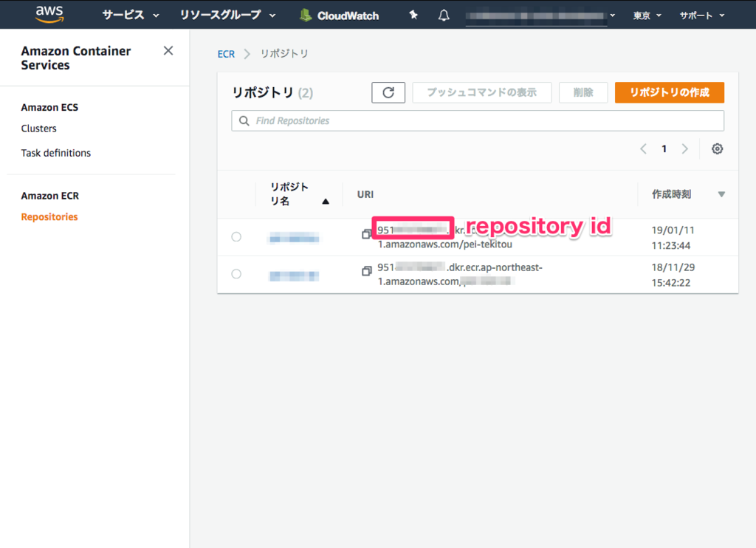This screenshot has width=756, height=548.
Task: Click the リポジトリ (2) heading
Action: 272,92
